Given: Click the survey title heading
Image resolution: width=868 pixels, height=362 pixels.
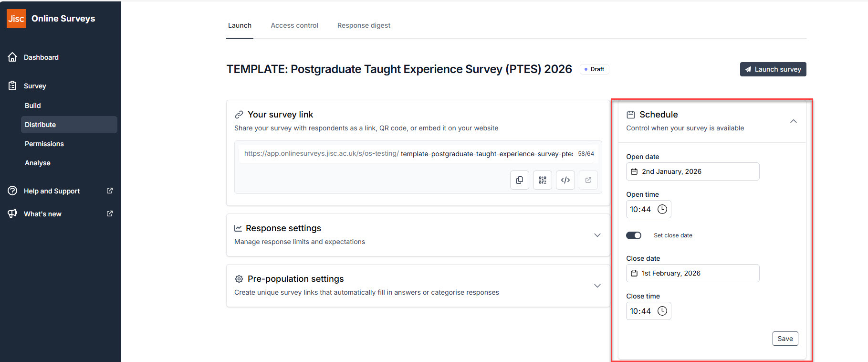Looking at the screenshot, I should 399,69.
